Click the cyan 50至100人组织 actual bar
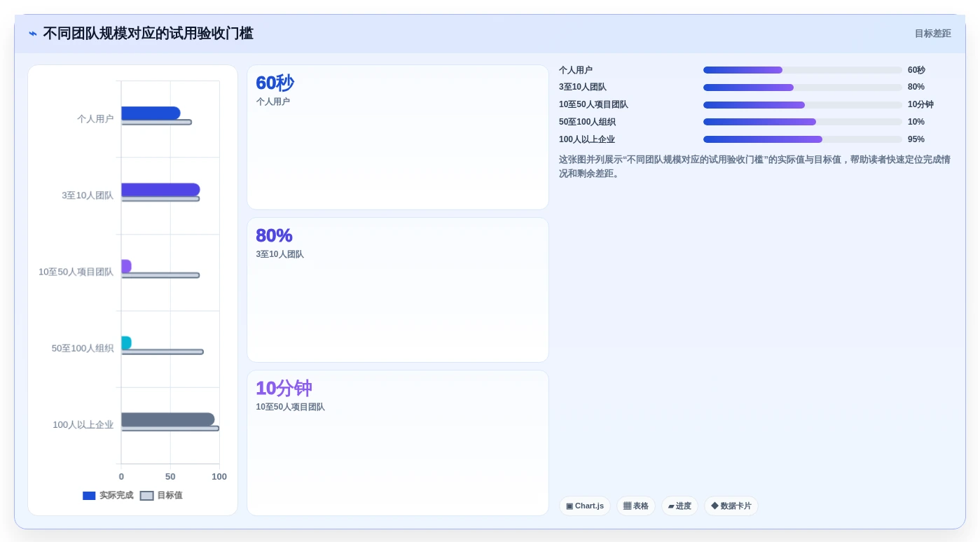Screen dimensions: 980x542 (126, 342)
